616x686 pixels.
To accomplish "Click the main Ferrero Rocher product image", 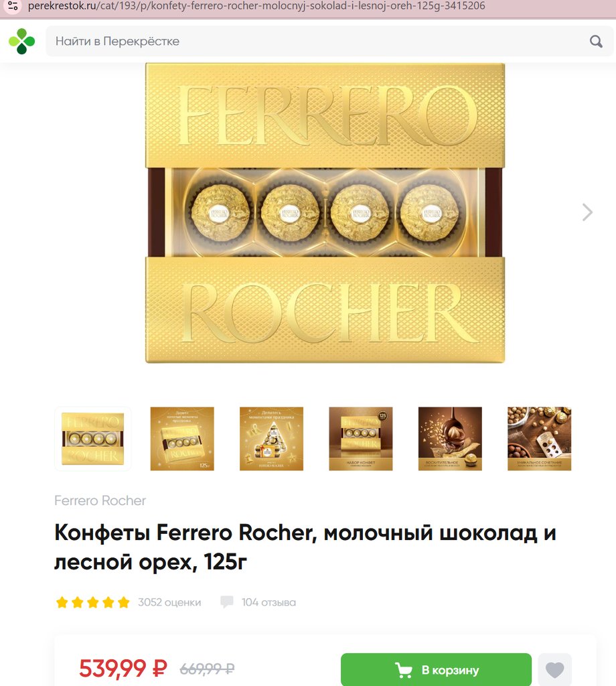I will point(325,212).
